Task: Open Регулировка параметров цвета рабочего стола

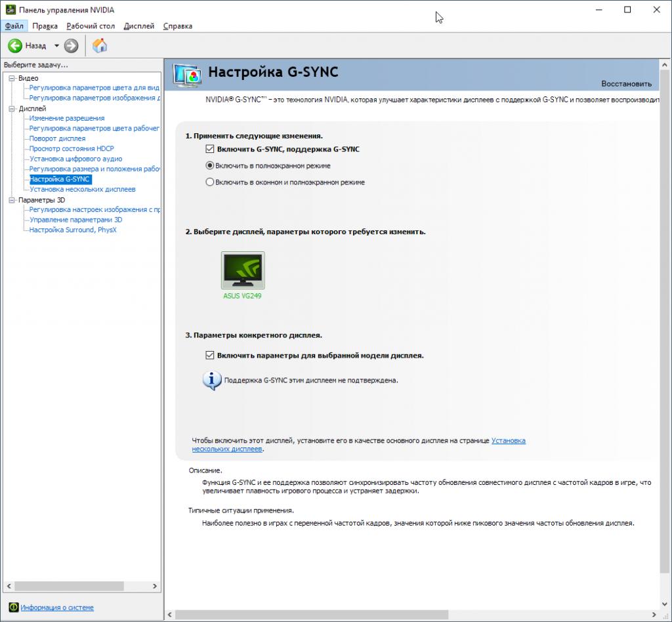Action: (94, 129)
